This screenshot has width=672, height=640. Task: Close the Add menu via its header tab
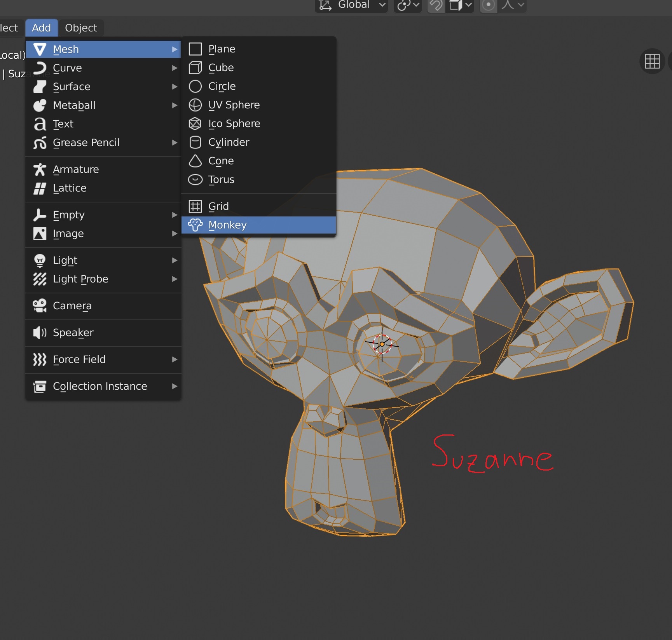point(42,28)
